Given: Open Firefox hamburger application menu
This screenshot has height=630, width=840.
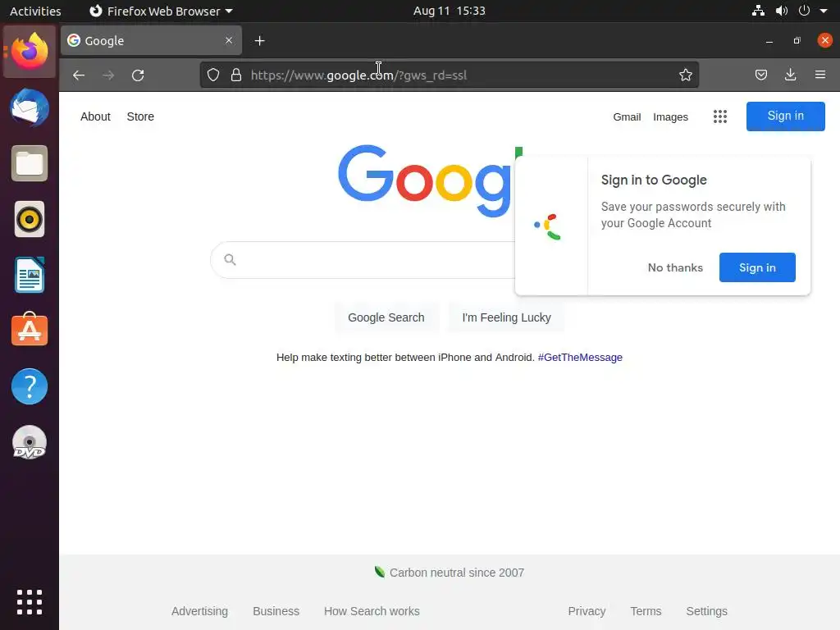Looking at the screenshot, I should pos(820,75).
